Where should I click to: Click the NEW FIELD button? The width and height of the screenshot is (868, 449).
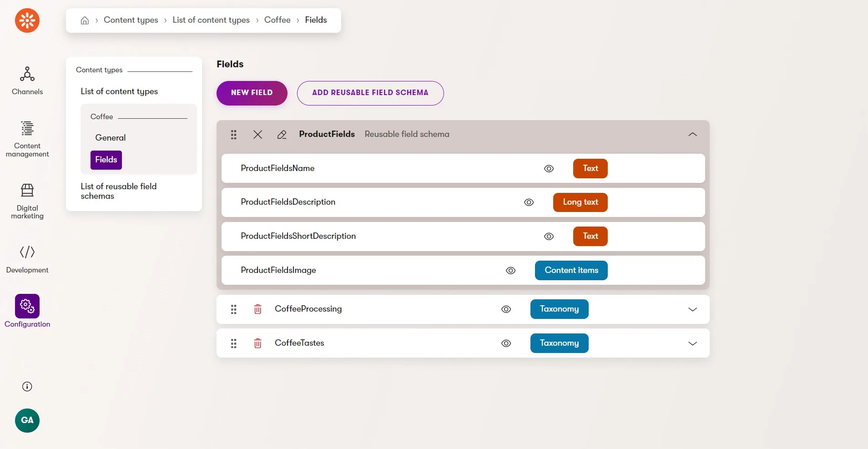pyautogui.click(x=252, y=93)
